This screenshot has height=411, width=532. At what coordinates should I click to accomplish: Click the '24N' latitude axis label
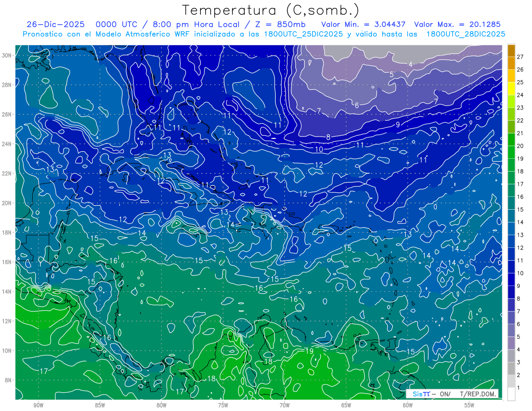(7, 144)
